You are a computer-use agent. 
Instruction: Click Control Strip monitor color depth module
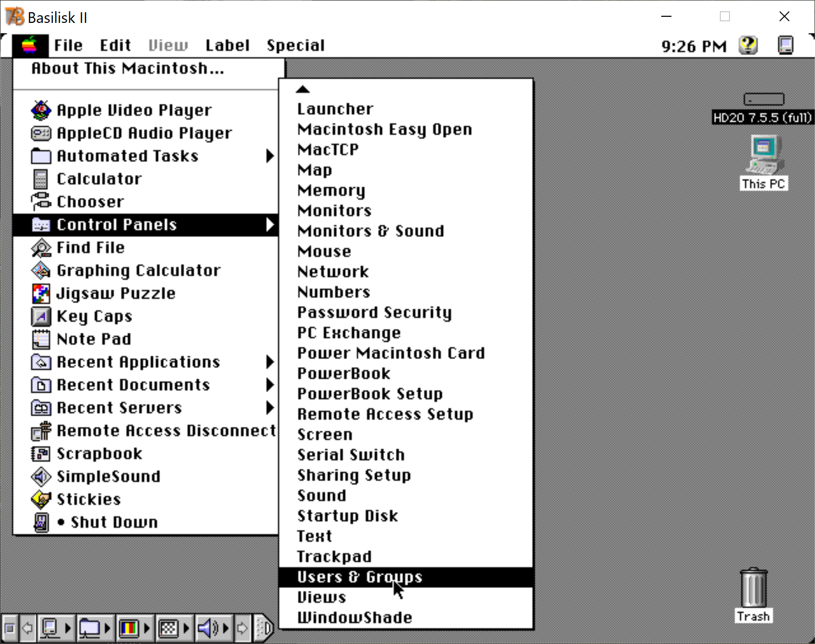(134, 629)
